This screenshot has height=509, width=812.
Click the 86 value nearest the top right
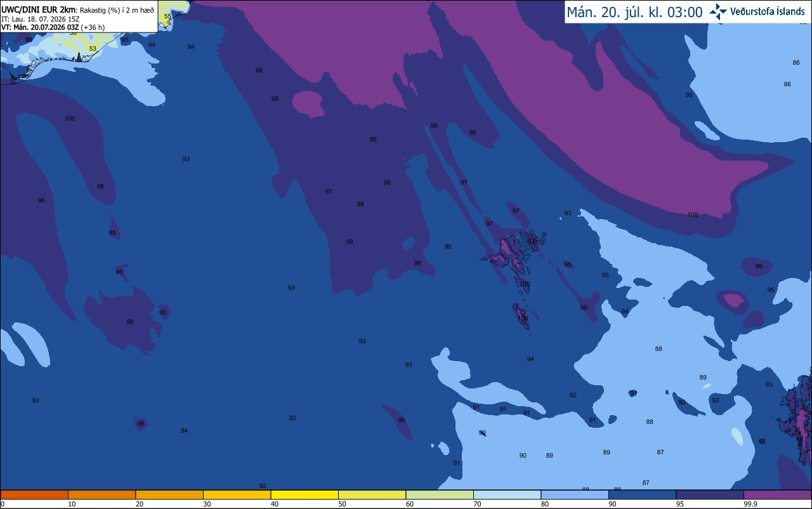click(796, 63)
